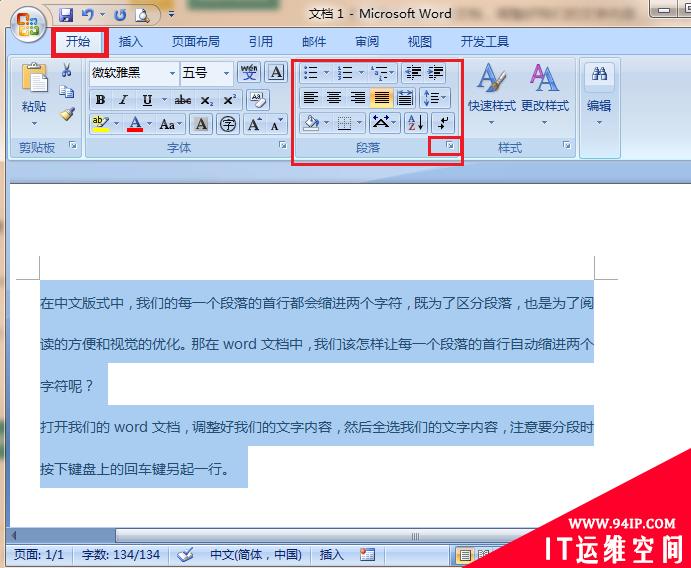
Task: Toggle italic formatting
Action: tap(124, 100)
